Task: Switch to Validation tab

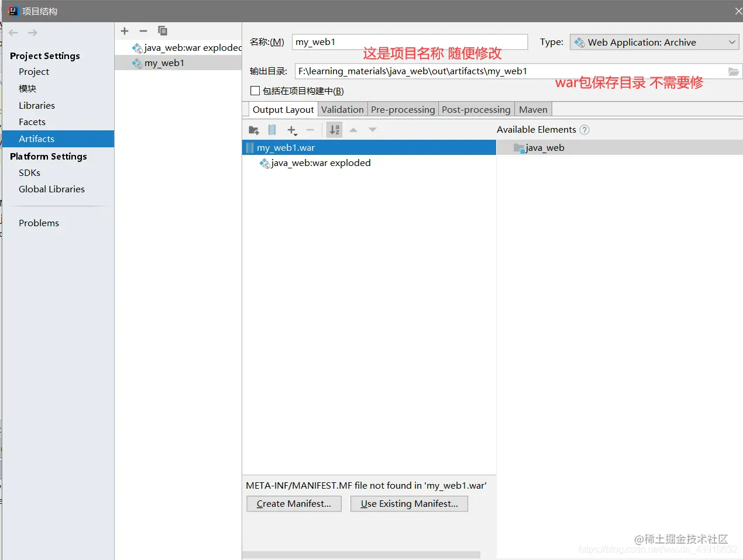Action: [x=342, y=110]
